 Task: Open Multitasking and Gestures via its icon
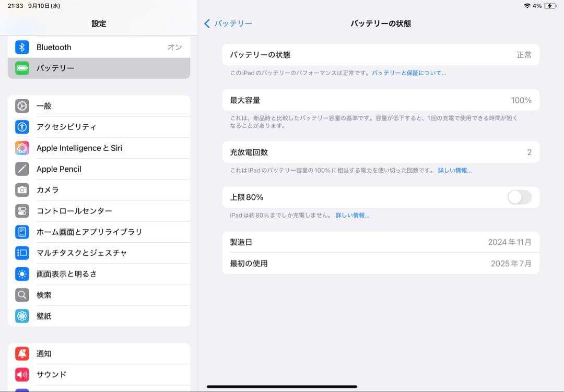tap(21, 253)
